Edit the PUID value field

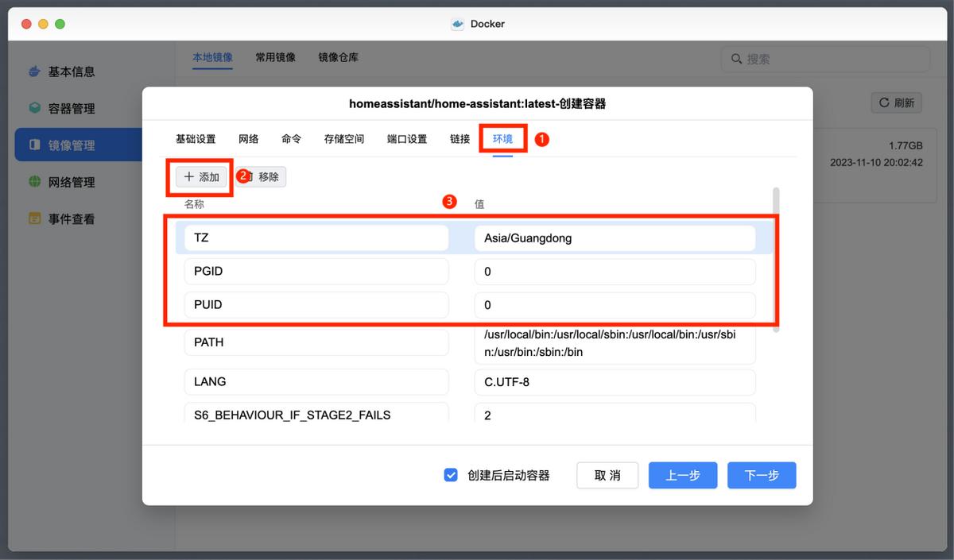click(615, 305)
